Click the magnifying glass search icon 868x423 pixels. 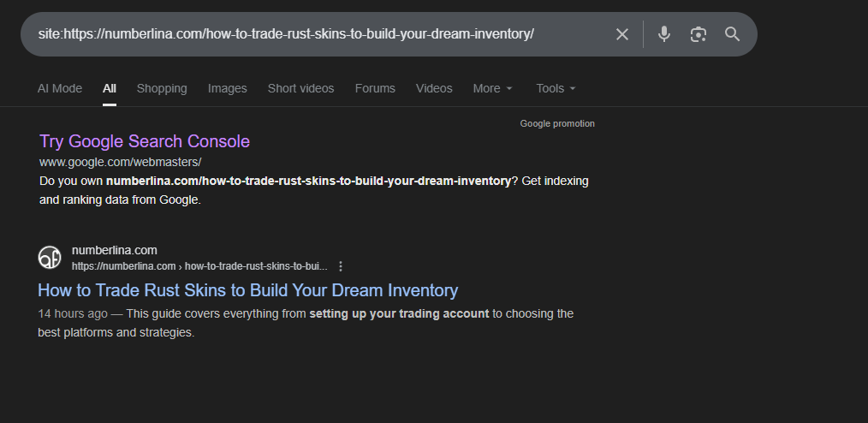[732, 34]
